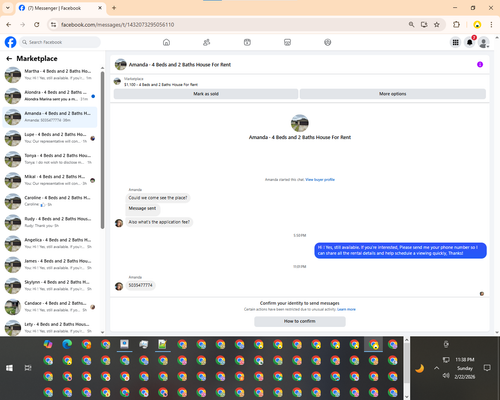Go to Home feed icon
Viewport: 500px width, 400px height.
[x=166, y=42]
